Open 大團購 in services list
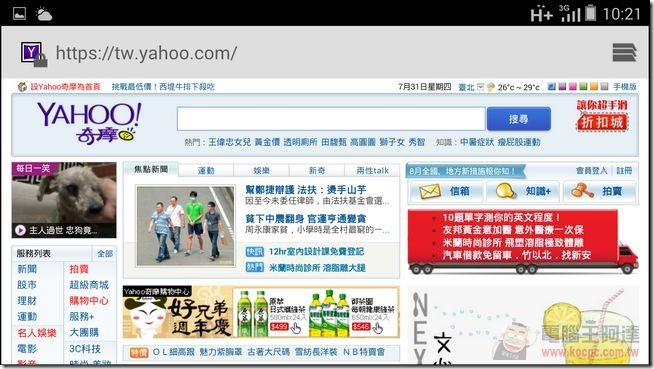 pos(84,333)
